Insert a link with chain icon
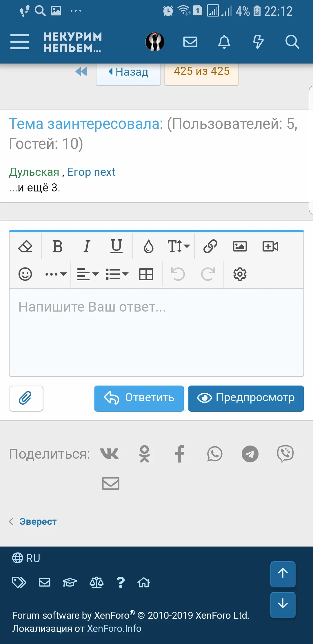 (x=210, y=247)
